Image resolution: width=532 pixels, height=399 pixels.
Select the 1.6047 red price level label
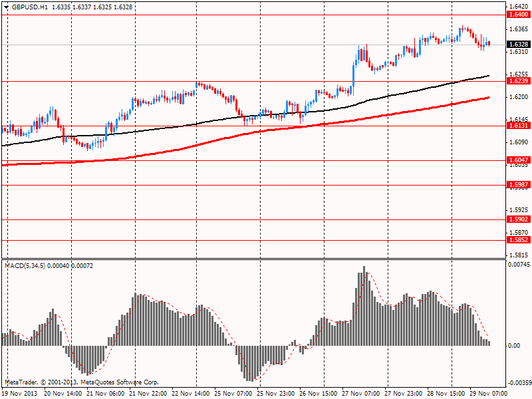point(519,160)
